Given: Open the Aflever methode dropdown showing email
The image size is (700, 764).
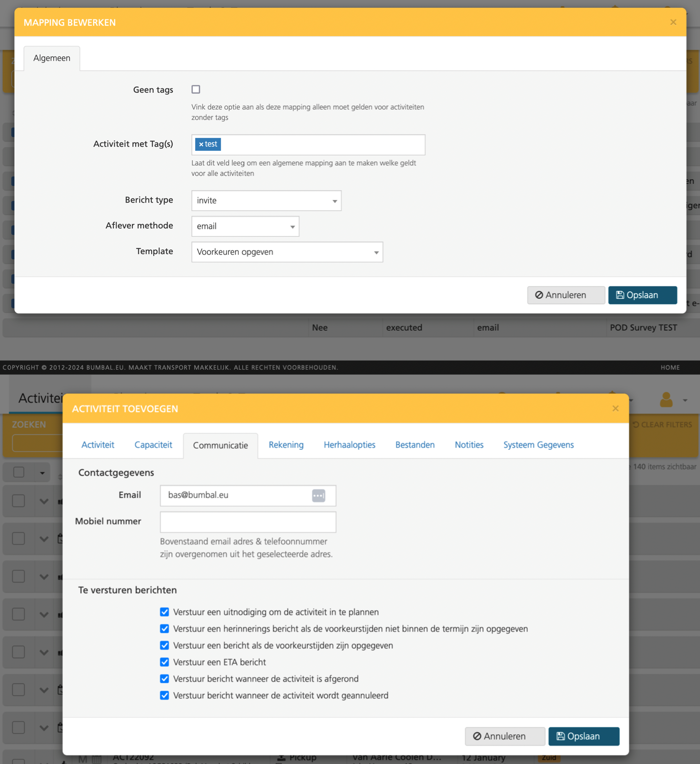Looking at the screenshot, I should click(x=245, y=226).
